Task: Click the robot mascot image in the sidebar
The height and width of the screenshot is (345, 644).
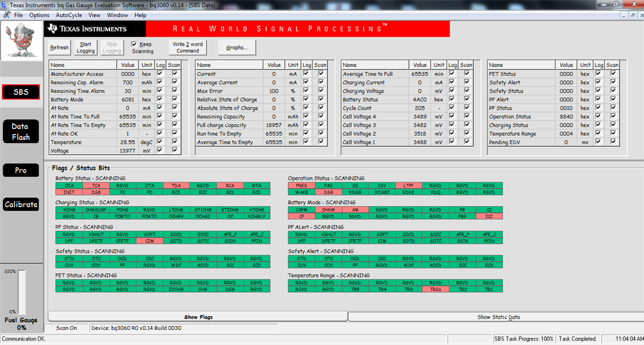Action: coord(21,41)
